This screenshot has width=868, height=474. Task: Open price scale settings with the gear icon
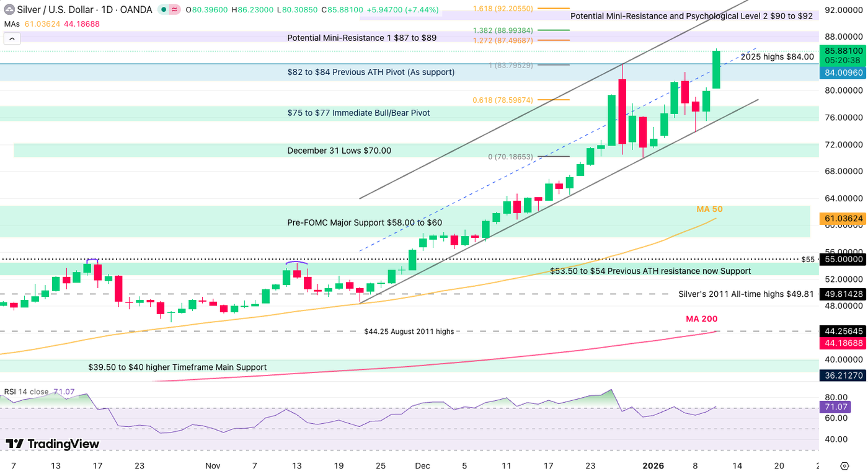pyautogui.click(x=844, y=465)
